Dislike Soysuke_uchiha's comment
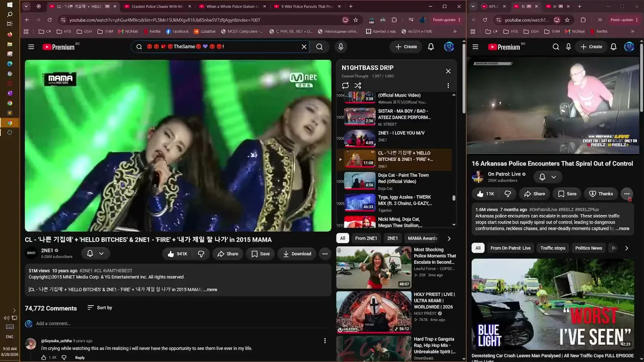644x362 pixels. tap(64, 357)
